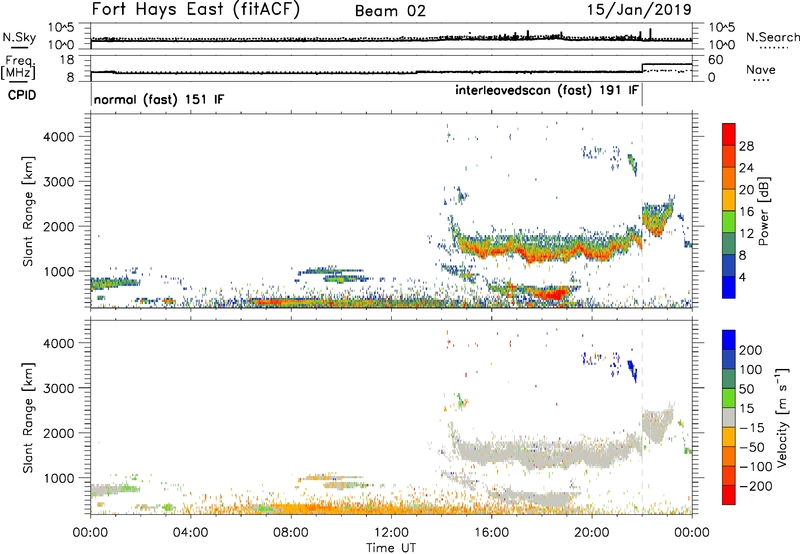Screen dimensions: 800x554
Task: Click the date 15/Jan/2019
Action: [x=639, y=10]
